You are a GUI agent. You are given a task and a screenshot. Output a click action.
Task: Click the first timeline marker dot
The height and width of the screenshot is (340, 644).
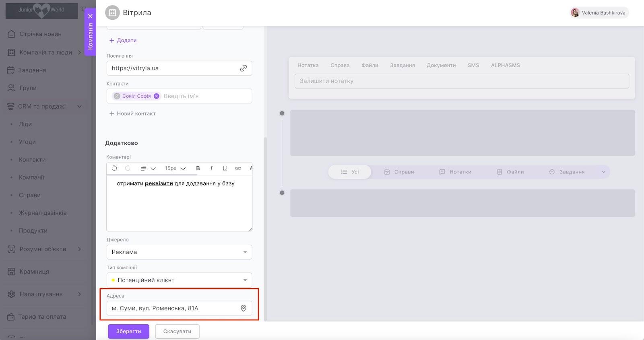click(x=282, y=113)
